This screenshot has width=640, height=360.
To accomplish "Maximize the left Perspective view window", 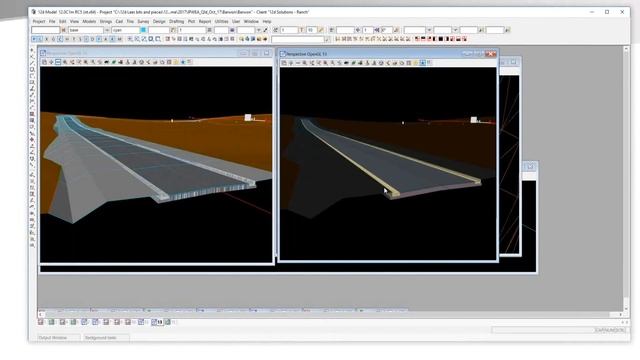I will coord(255,53).
